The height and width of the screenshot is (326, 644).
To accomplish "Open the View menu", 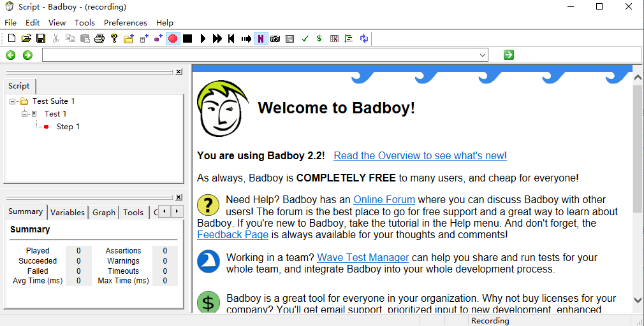I will click(57, 22).
